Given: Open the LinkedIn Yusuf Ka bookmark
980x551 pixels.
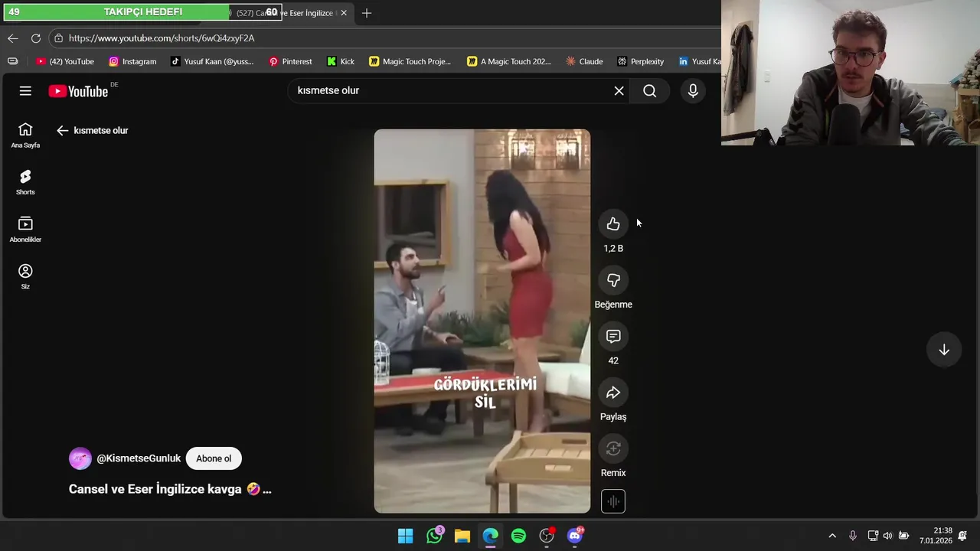Looking at the screenshot, I should point(698,61).
